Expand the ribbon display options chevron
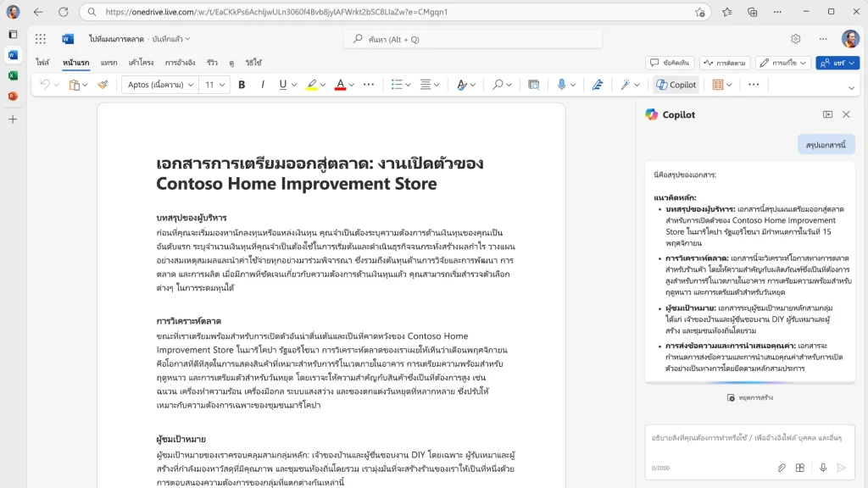This screenshot has height=488, width=868. (x=851, y=87)
